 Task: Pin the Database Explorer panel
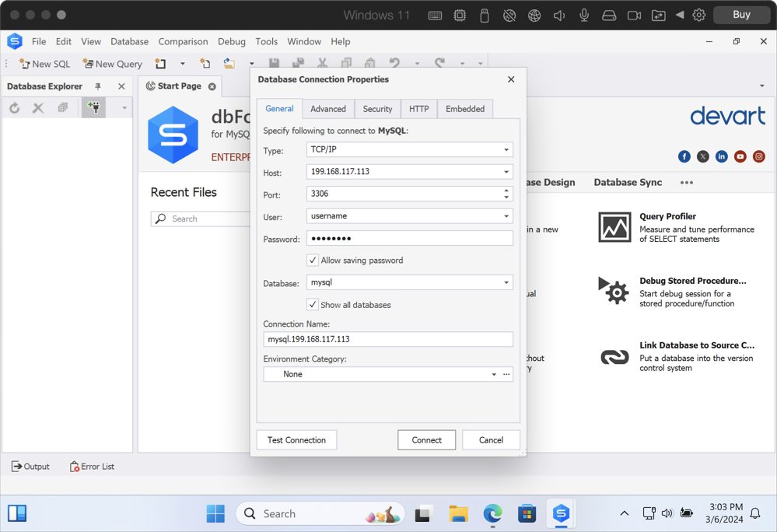[x=98, y=86]
